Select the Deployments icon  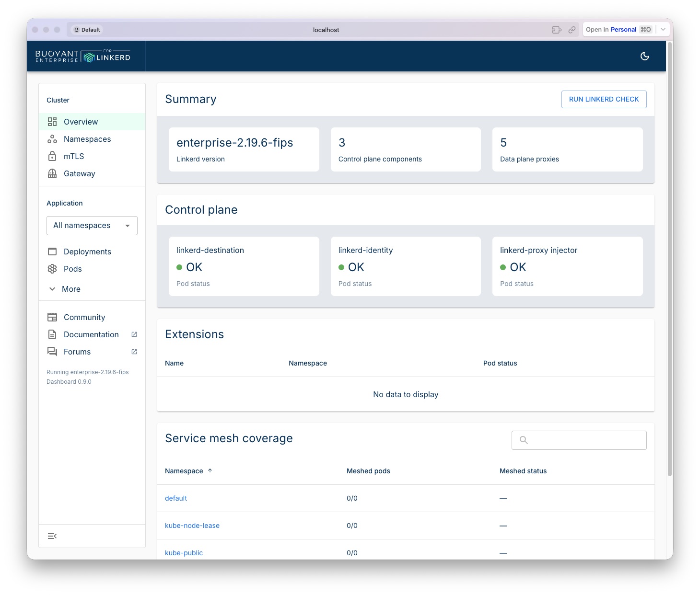coord(53,252)
